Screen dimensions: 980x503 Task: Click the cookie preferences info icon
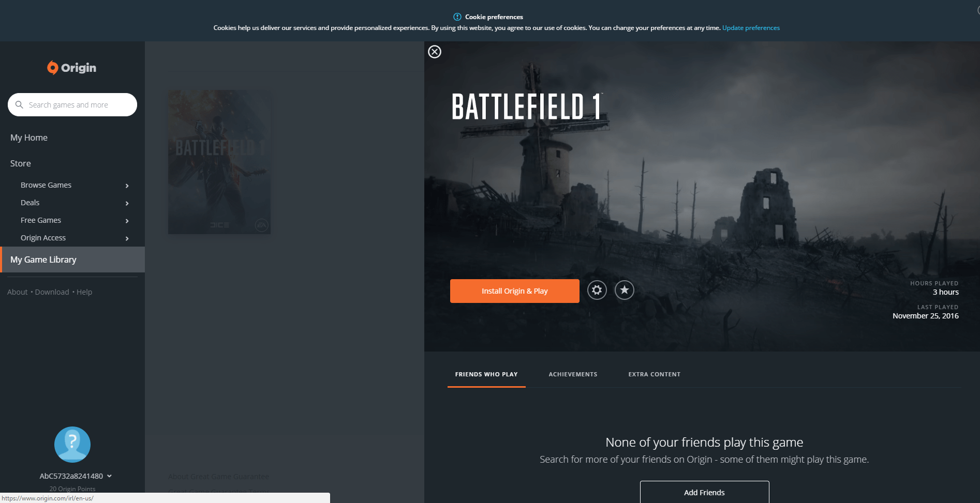[x=457, y=17]
